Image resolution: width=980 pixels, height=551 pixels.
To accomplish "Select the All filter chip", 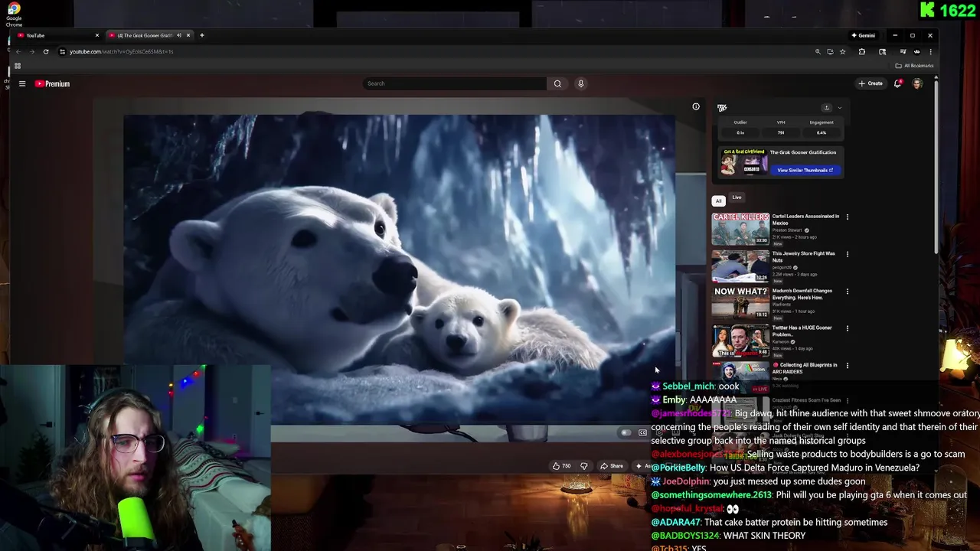I will 718,201.
